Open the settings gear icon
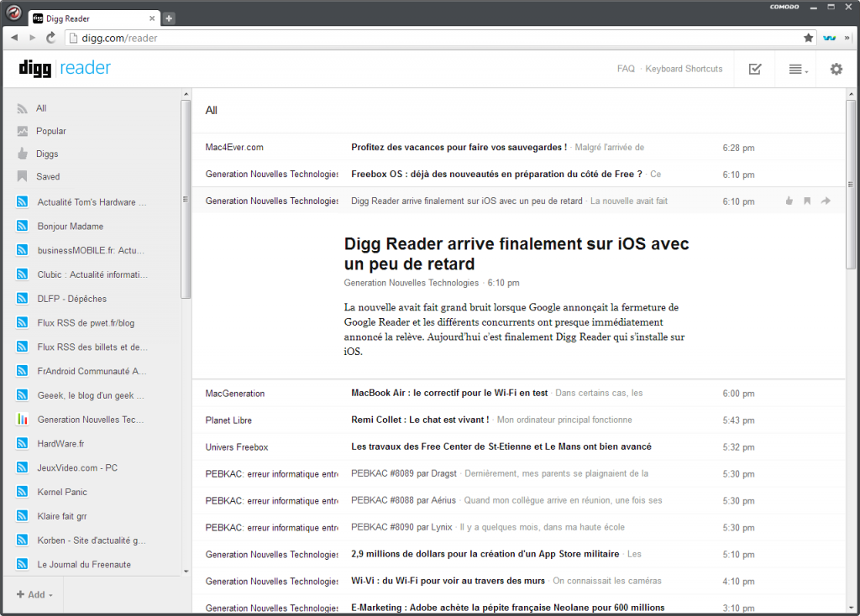This screenshot has height=616, width=860. pyautogui.click(x=836, y=69)
